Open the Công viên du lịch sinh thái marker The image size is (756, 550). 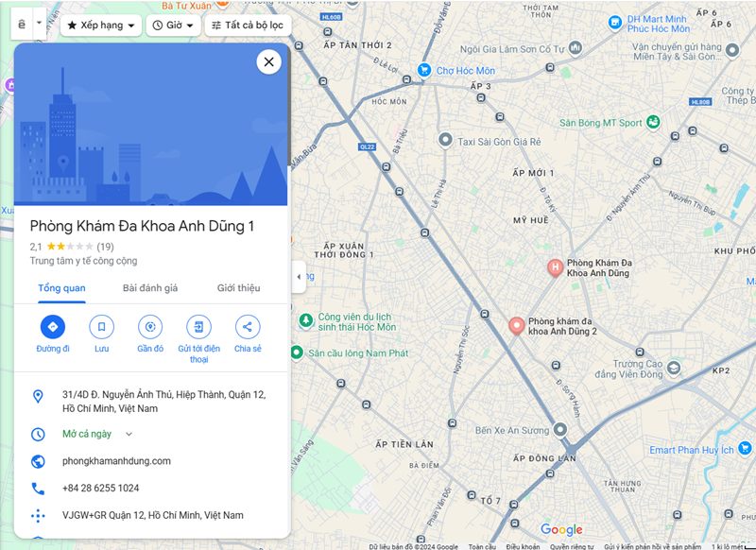305,319
